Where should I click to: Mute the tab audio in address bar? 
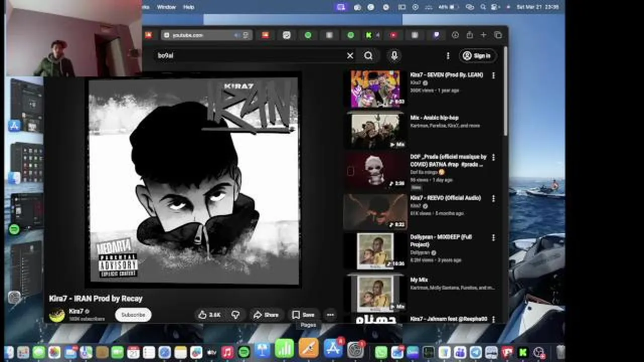coord(236,35)
